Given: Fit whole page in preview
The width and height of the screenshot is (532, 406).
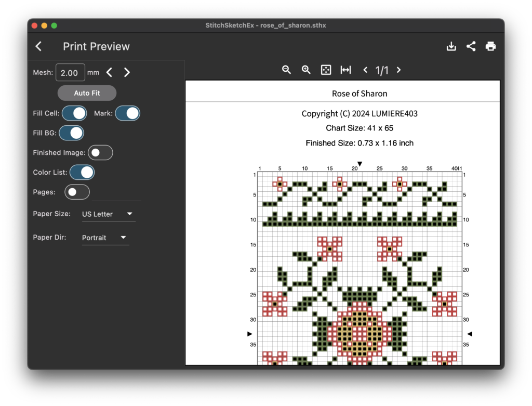Looking at the screenshot, I should tap(326, 70).
